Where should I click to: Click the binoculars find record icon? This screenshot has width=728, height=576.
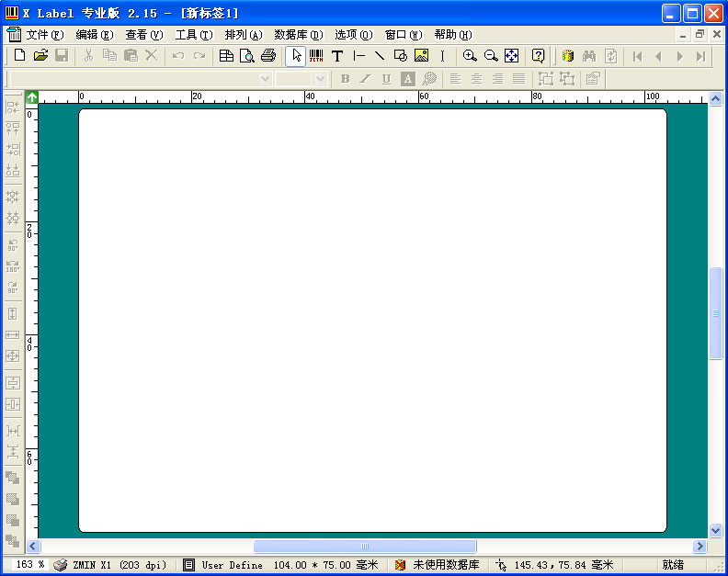click(x=589, y=56)
